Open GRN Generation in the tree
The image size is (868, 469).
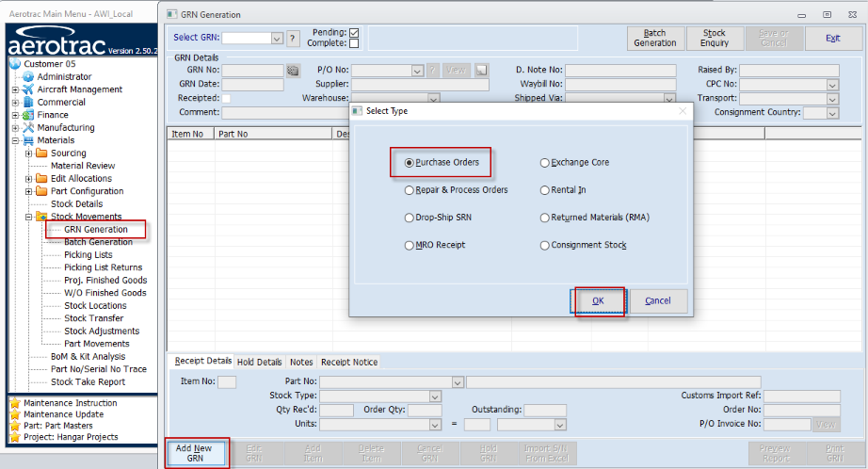(96, 229)
